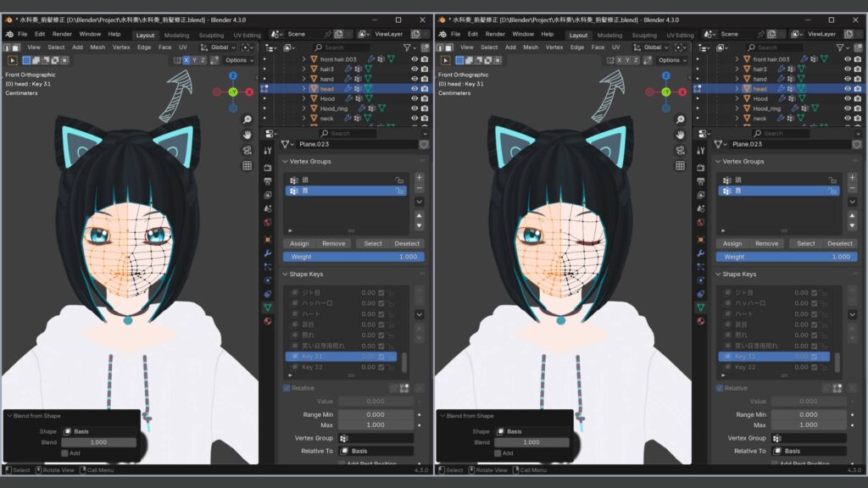Expand Hood_ring object in left window outliner

(x=303, y=108)
